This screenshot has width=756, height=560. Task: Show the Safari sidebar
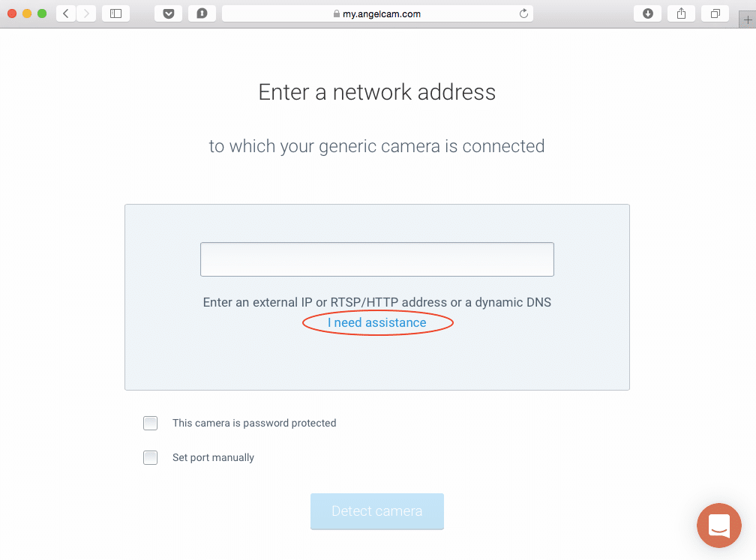coord(115,13)
